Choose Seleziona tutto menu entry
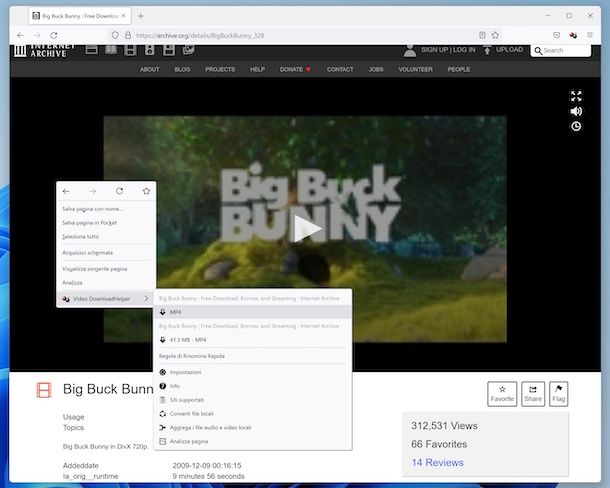The width and height of the screenshot is (610, 488). (106, 237)
